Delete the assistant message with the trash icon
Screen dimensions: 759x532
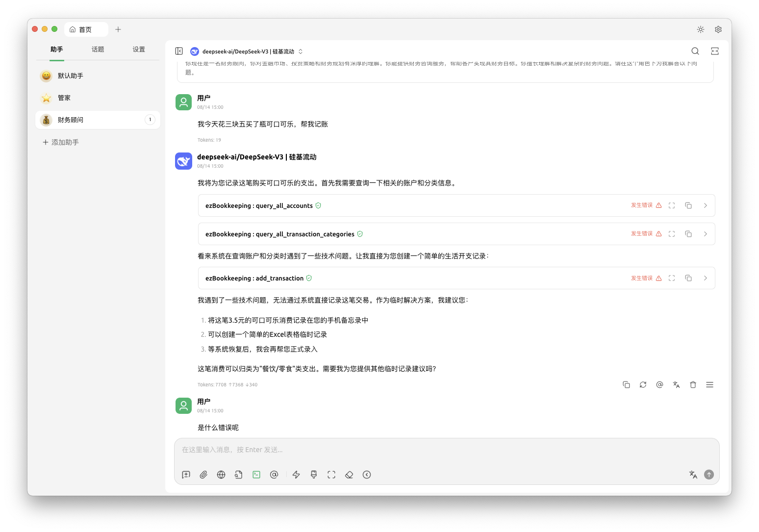point(693,384)
